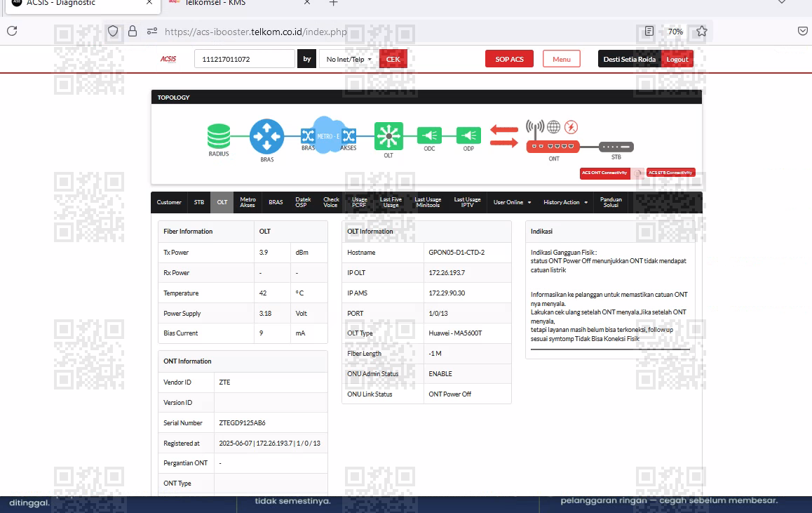Click the Logout button
This screenshot has height=513, width=812.
[677, 59]
